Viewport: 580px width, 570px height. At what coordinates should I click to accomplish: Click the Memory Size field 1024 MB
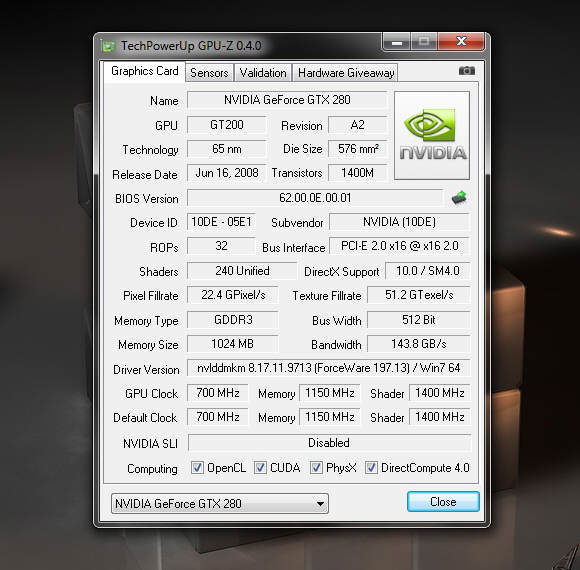pyautogui.click(x=233, y=344)
